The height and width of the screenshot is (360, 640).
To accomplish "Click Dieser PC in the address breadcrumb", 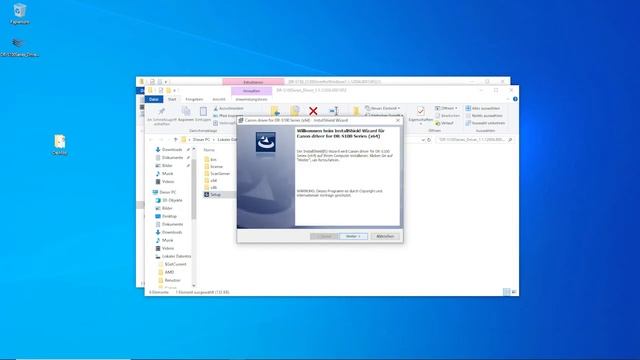I will pyautogui.click(x=201, y=140).
